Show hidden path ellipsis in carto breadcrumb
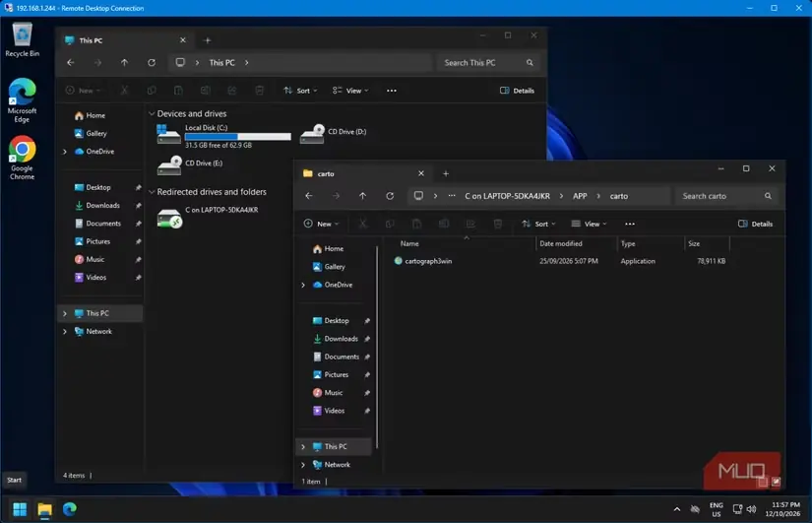812x523 pixels. pos(452,196)
